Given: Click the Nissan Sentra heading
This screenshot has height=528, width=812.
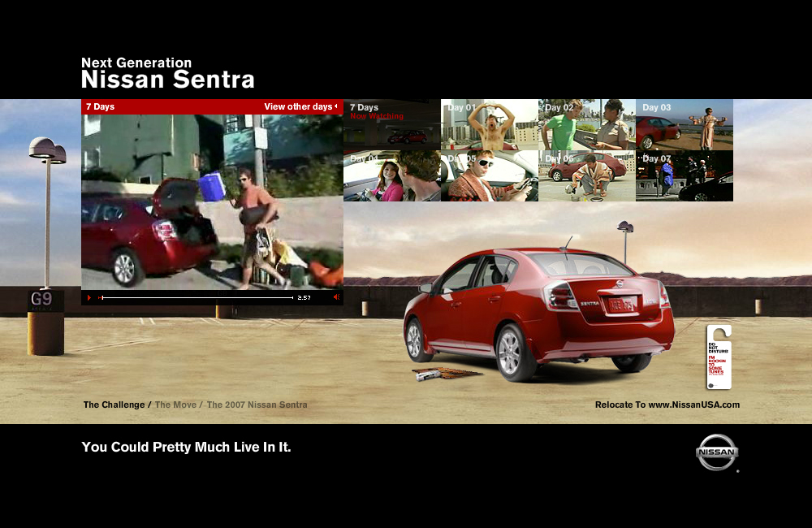Looking at the screenshot, I should (168, 80).
